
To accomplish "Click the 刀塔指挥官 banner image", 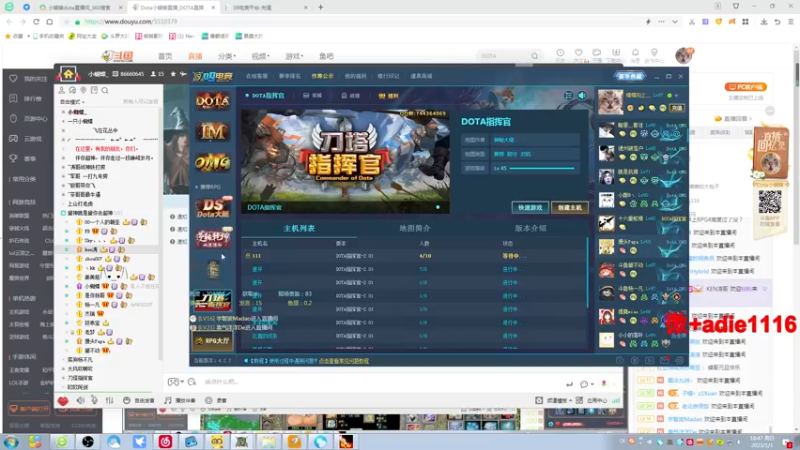I will 345,161.
